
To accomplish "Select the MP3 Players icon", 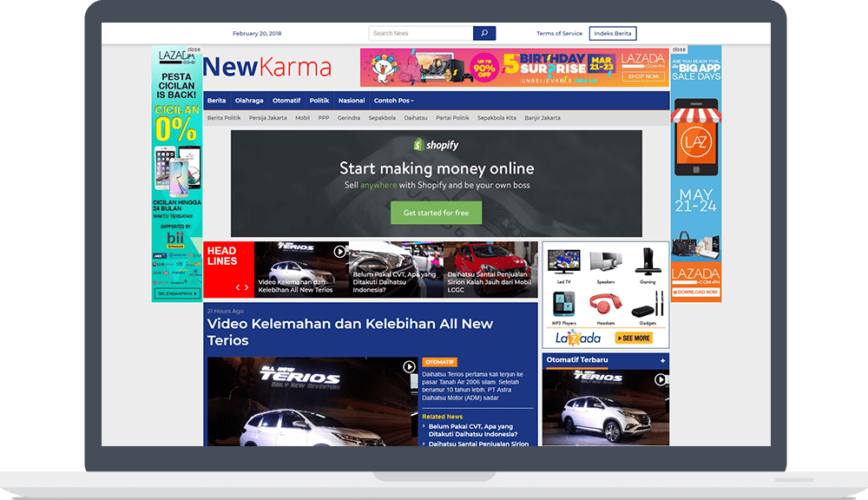I will (564, 303).
